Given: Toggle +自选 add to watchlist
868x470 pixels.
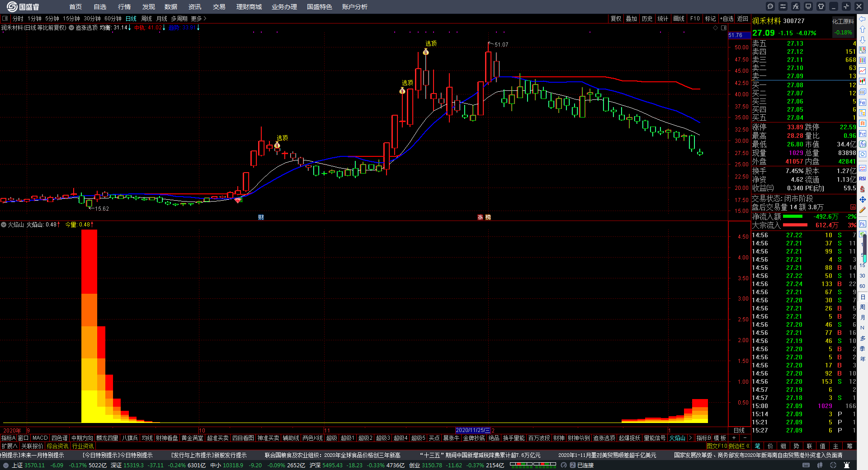Looking at the screenshot, I should (x=727, y=19).
